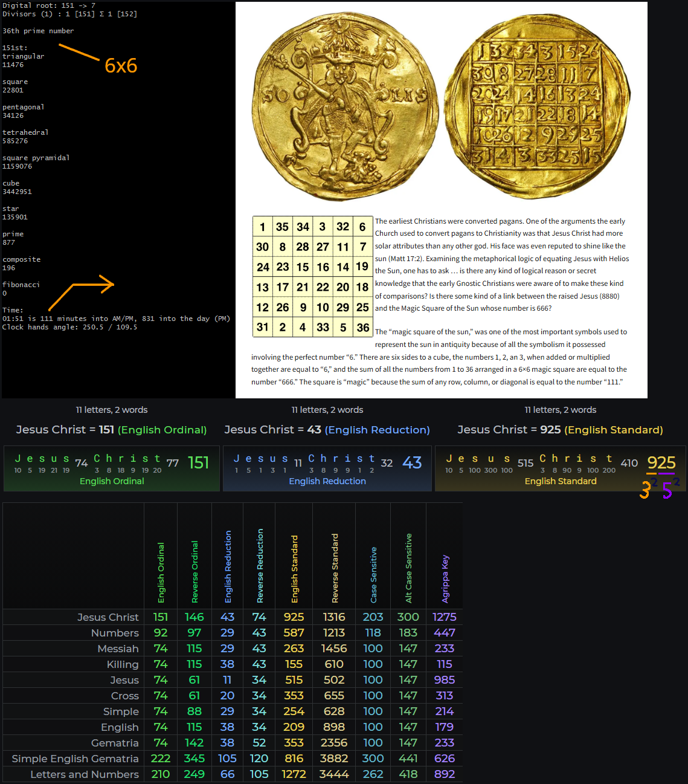Click the 1272 English Standard cell
Viewport: 688px width, 784px height.
coord(294,774)
